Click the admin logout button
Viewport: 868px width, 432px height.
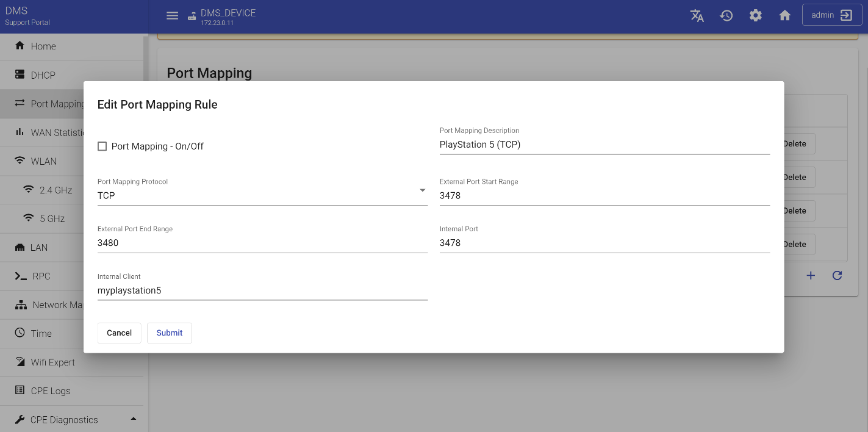point(831,16)
